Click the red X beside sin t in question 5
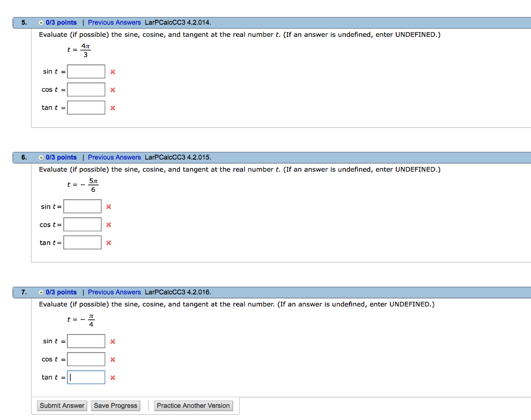This screenshot has height=420, width=531. pyautogui.click(x=113, y=72)
